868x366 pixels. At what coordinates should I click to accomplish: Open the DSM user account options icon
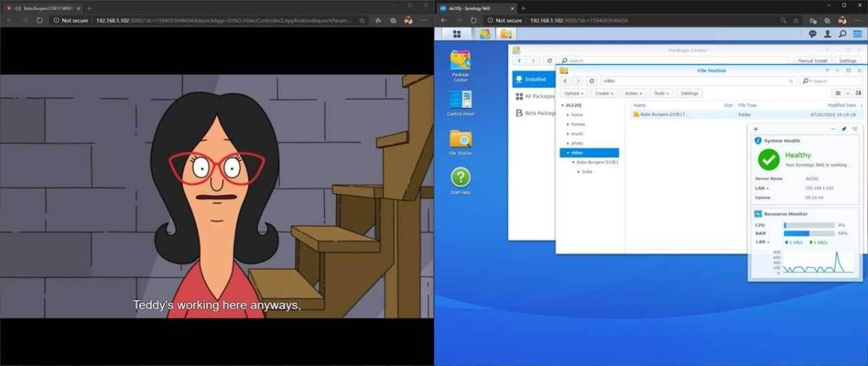coord(827,33)
